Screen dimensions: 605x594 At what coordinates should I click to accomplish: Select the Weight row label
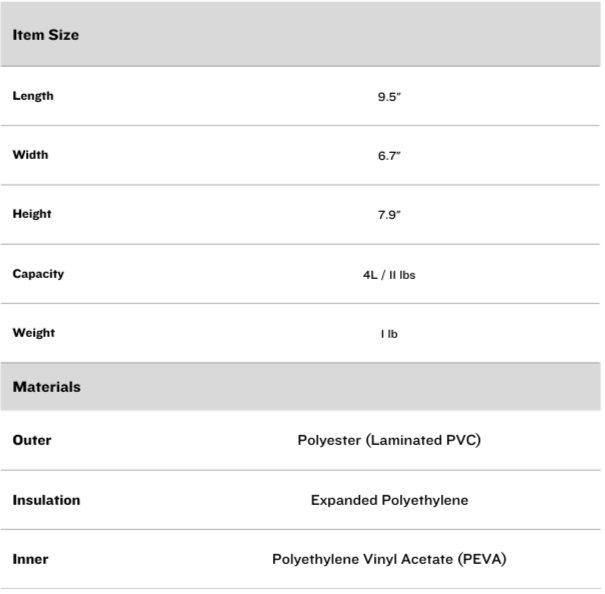click(x=34, y=333)
